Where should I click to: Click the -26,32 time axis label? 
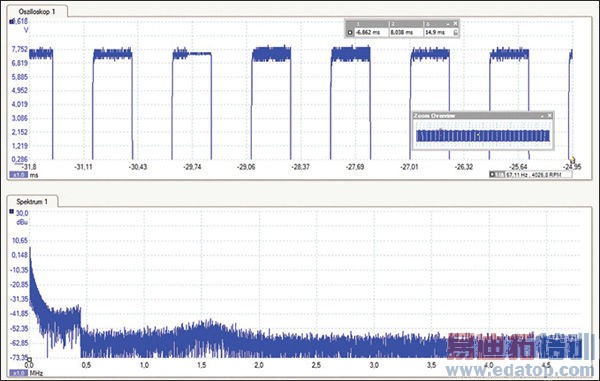coord(464,167)
